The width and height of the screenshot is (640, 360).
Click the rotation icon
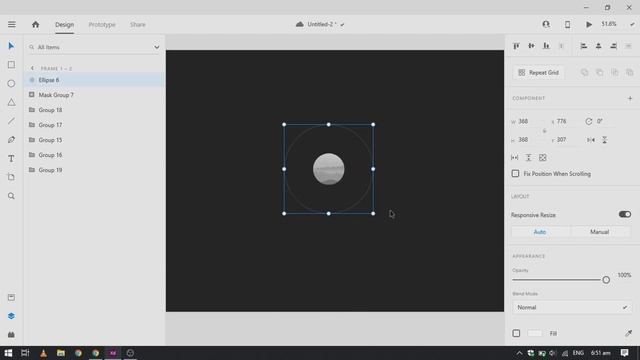point(589,121)
